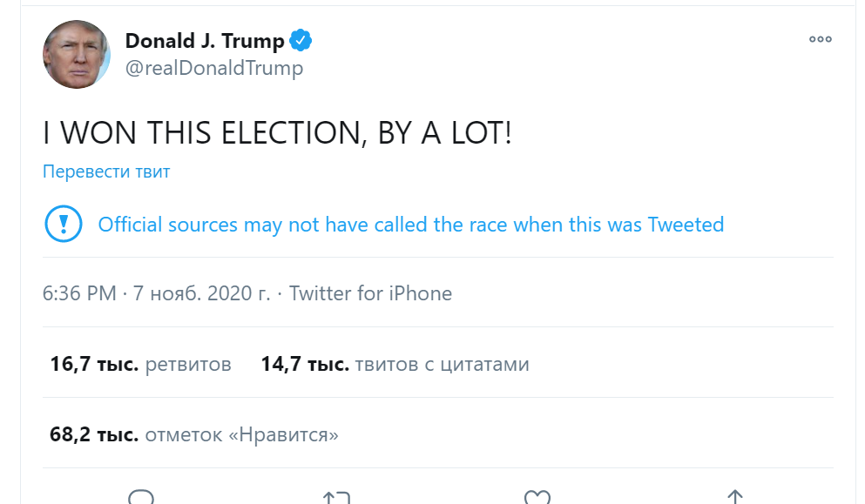Viewport: 865px width, 504px height.
Task: Click the 'ретвитов' label
Action: 188,364
